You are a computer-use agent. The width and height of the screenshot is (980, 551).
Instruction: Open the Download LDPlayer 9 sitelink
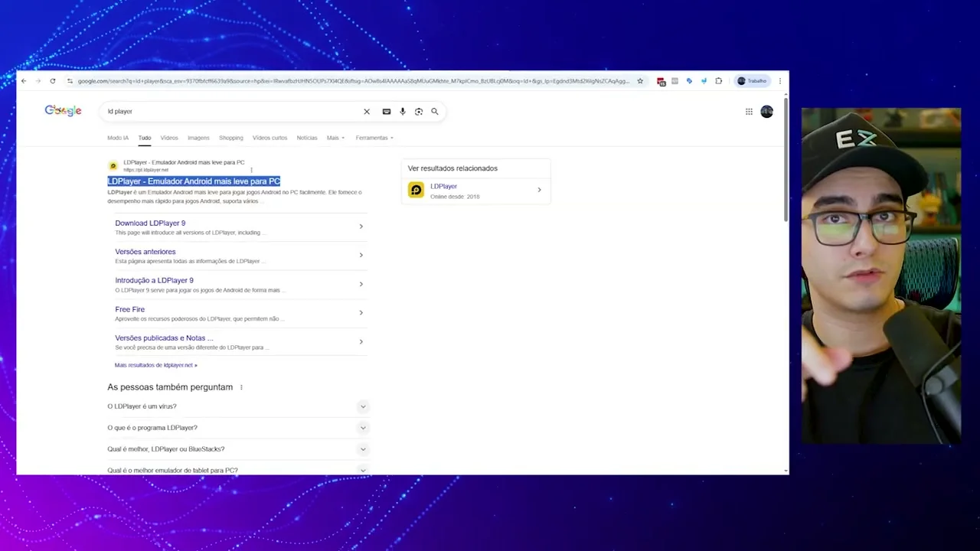click(x=150, y=223)
